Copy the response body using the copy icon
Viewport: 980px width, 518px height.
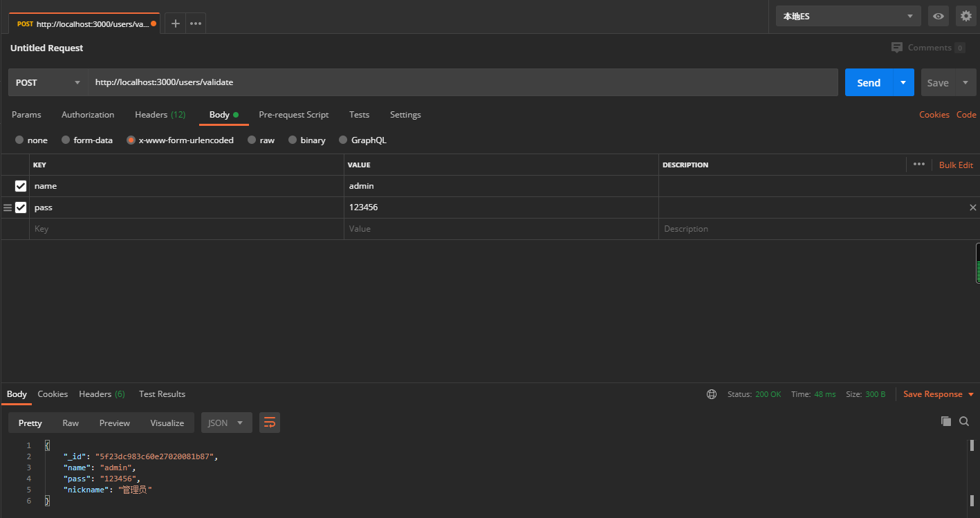coord(946,421)
